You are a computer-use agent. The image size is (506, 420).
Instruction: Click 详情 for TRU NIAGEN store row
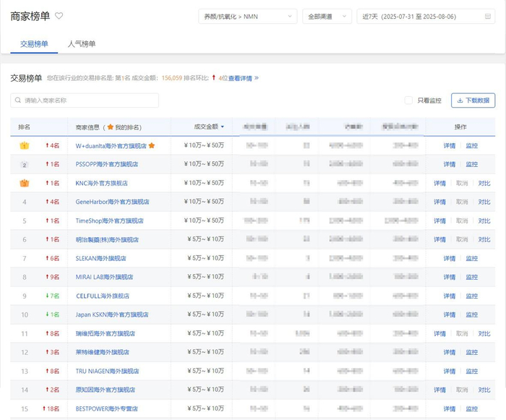tap(450, 372)
